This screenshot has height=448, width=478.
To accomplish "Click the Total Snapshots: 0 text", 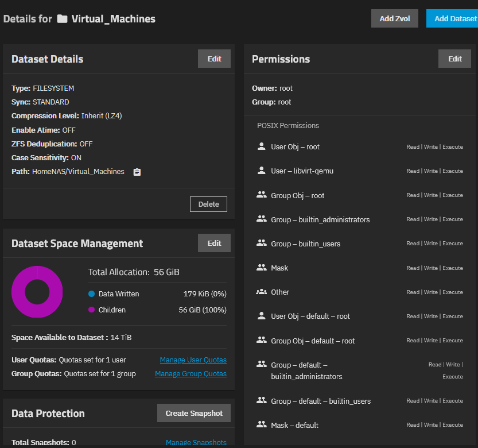I will tap(44, 442).
